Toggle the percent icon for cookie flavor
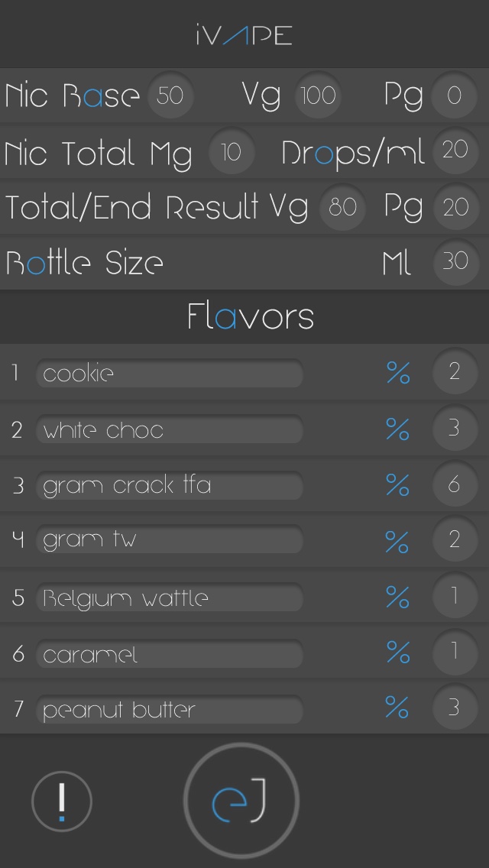 tap(397, 373)
